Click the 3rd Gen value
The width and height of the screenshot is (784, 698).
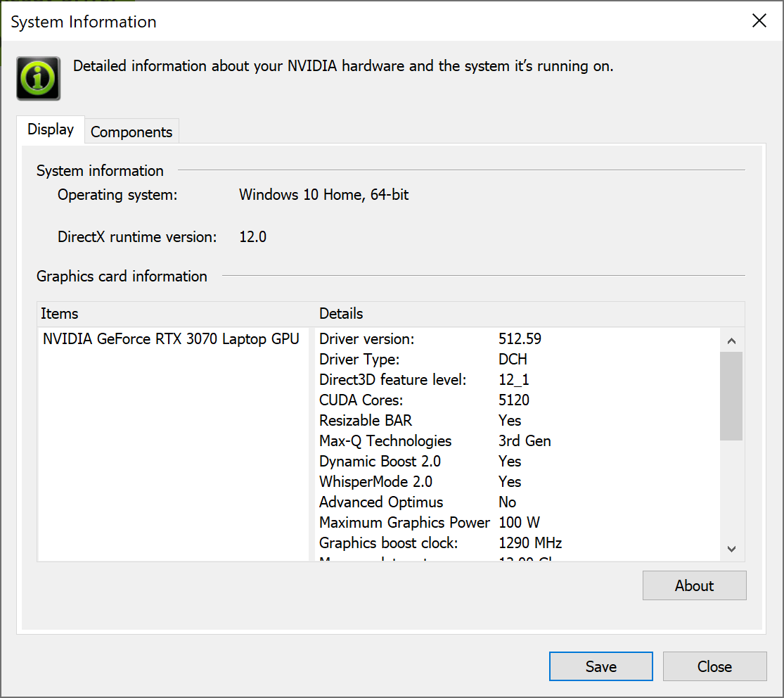tap(525, 440)
